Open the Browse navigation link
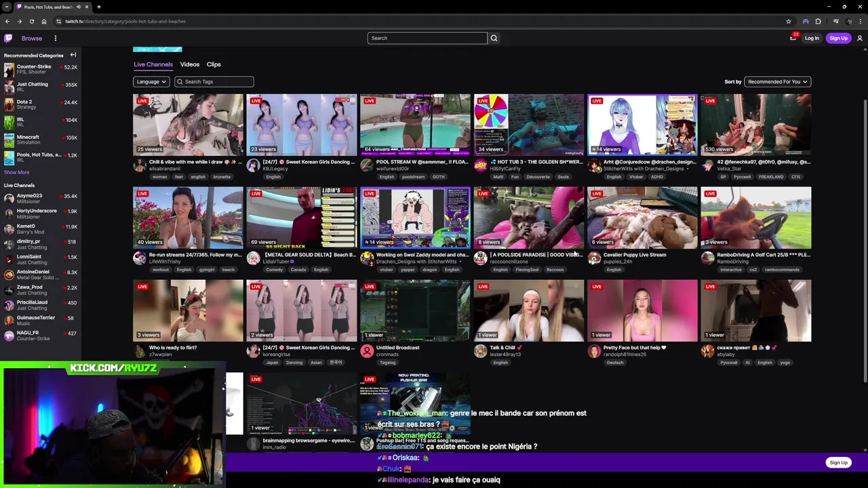 (32, 38)
